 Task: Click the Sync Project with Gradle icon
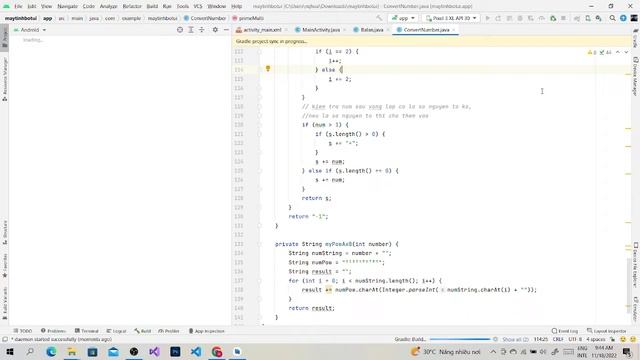(577, 18)
